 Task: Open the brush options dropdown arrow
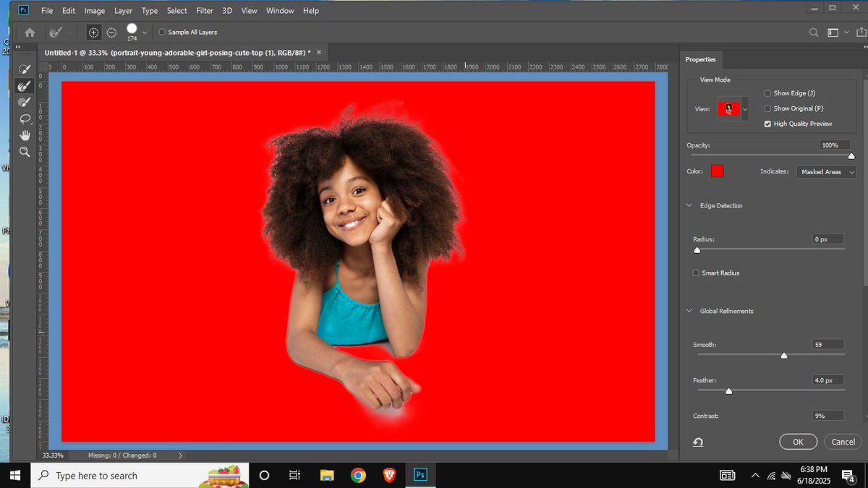coord(145,32)
